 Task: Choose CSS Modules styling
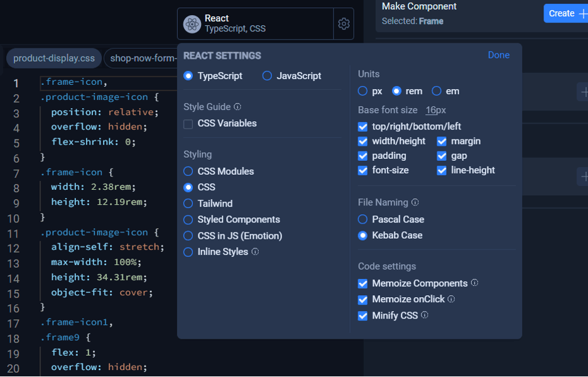219,172
